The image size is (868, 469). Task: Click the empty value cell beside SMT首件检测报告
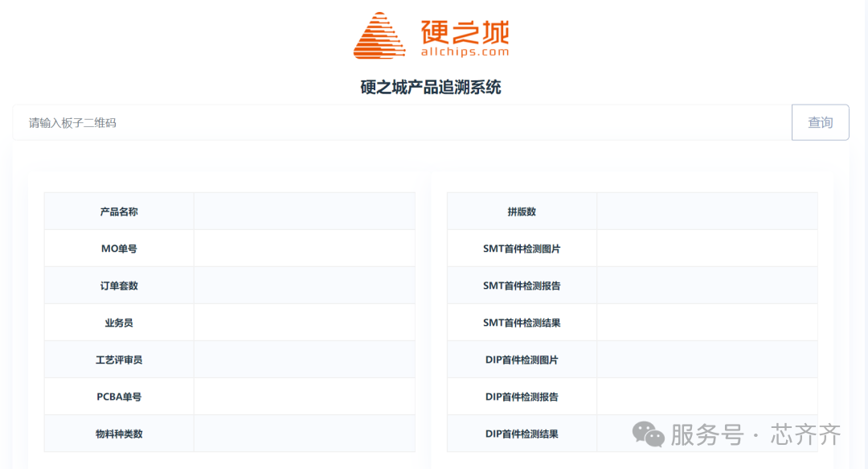(x=707, y=286)
